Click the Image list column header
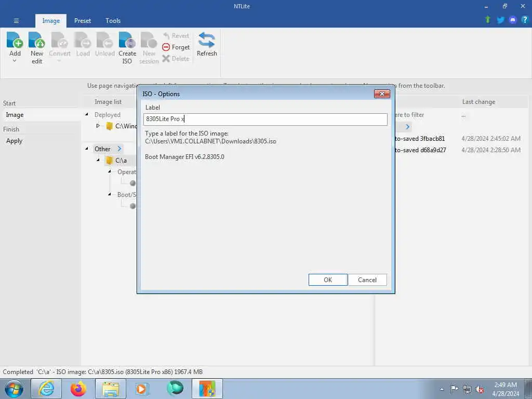The image size is (532, 399). pos(108,102)
